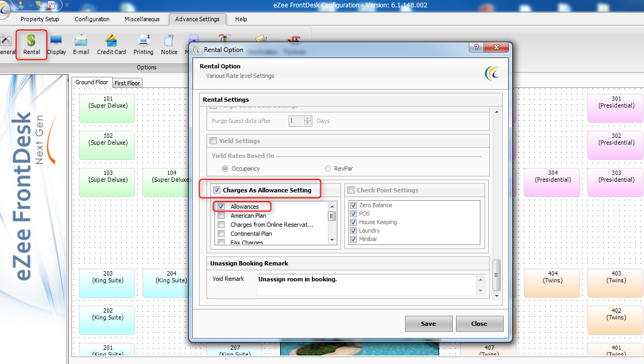Switch to Miscellaneous tab
The image size is (644, 364).
coord(142,19)
